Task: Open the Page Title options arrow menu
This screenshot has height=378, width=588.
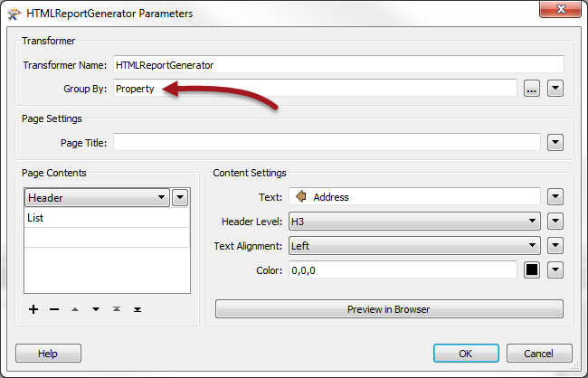Action: (555, 143)
